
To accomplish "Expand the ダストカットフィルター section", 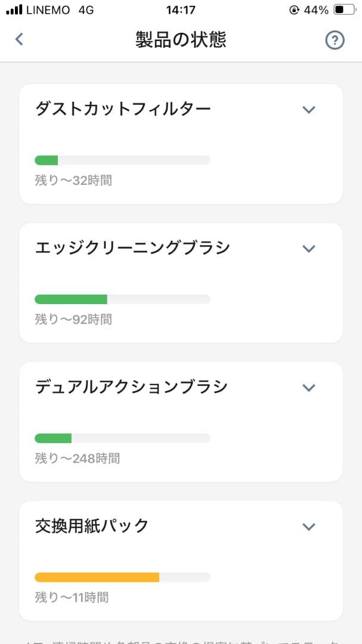I will 308,110.
